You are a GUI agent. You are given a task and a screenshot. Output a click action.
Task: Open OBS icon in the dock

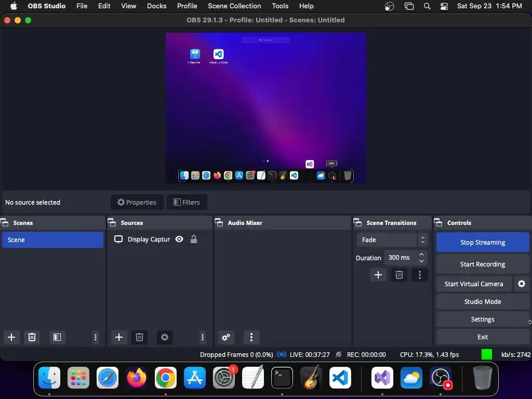point(441,378)
